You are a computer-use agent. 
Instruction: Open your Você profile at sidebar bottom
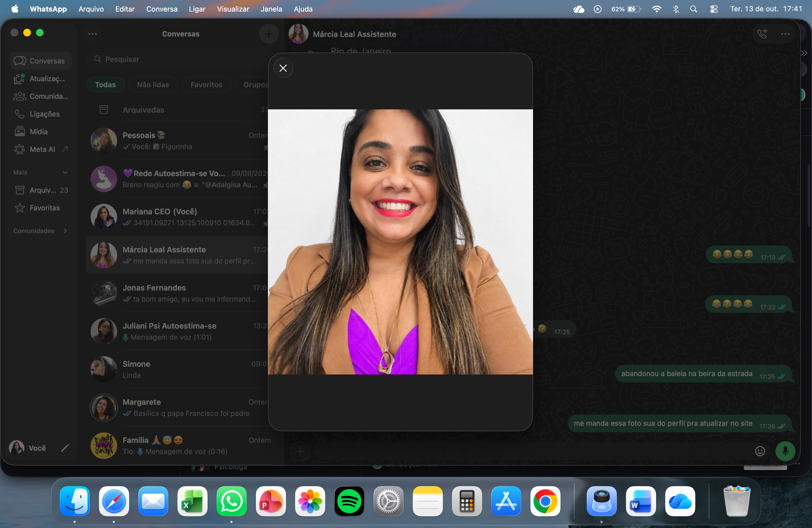[x=28, y=448]
